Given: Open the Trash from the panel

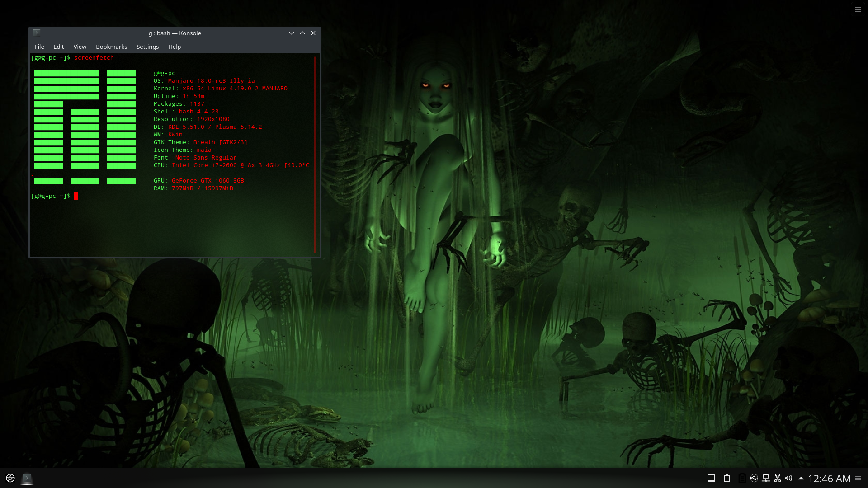Looking at the screenshot, I should pyautogui.click(x=727, y=478).
